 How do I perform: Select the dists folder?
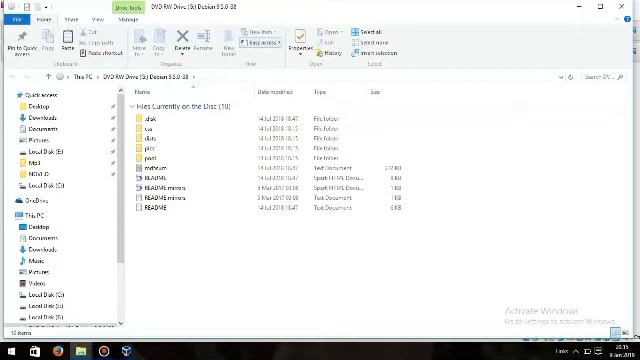coord(150,138)
